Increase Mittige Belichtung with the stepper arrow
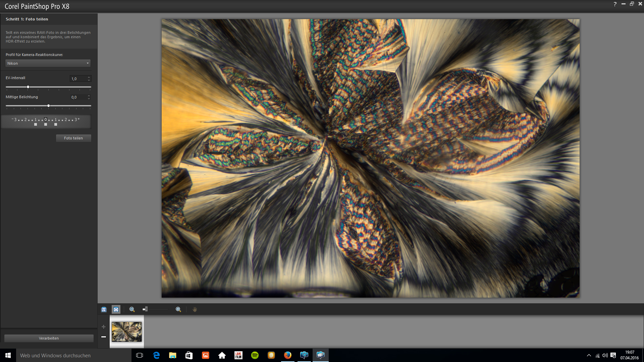 [x=89, y=96]
